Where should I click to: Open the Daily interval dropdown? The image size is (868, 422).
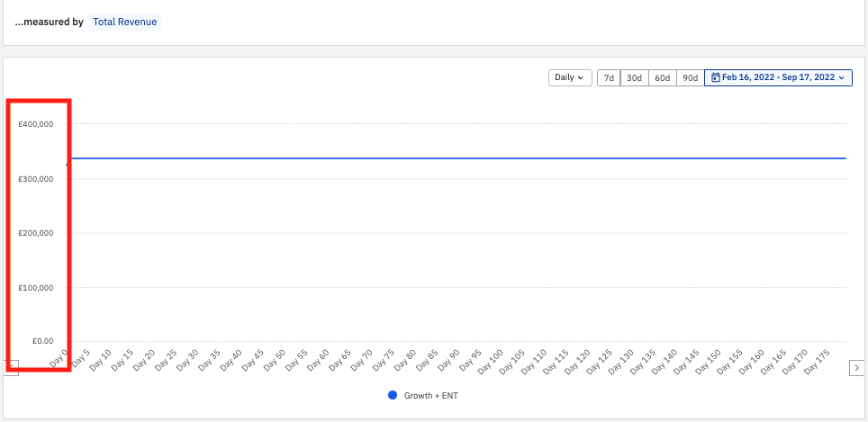point(570,78)
